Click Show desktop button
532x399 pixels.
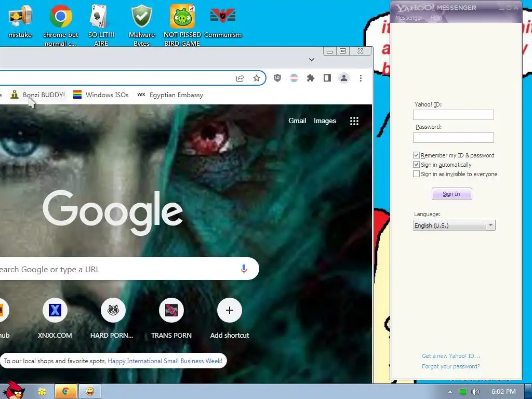(x=528, y=392)
